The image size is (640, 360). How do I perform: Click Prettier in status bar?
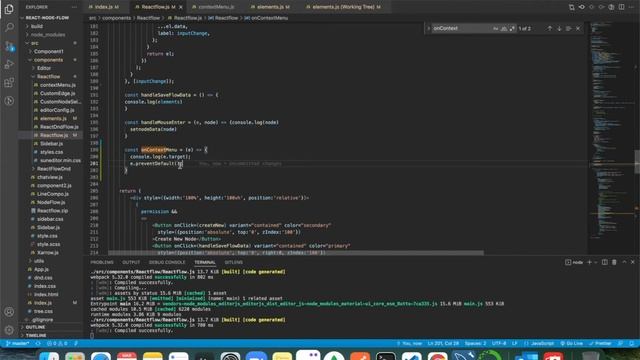pos(600,344)
